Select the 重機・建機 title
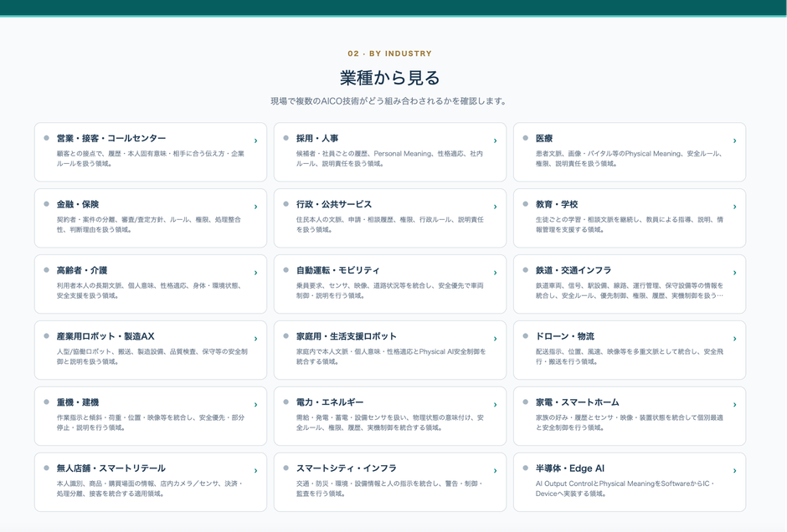 (x=78, y=402)
